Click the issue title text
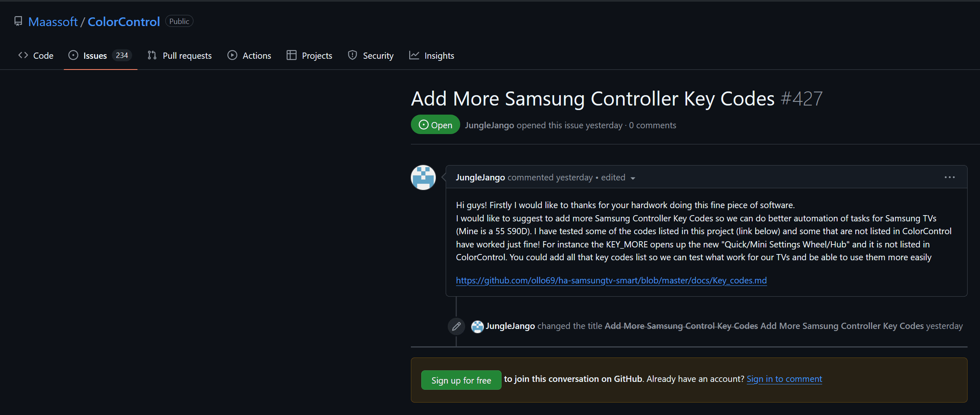 click(x=593, y=99)
